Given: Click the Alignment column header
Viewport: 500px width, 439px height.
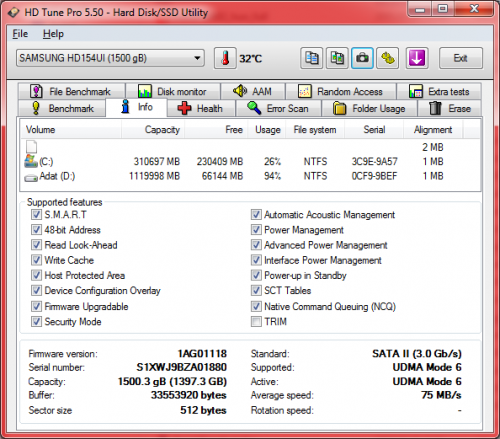Looking at the screenshot, I should tap(433, 129).
